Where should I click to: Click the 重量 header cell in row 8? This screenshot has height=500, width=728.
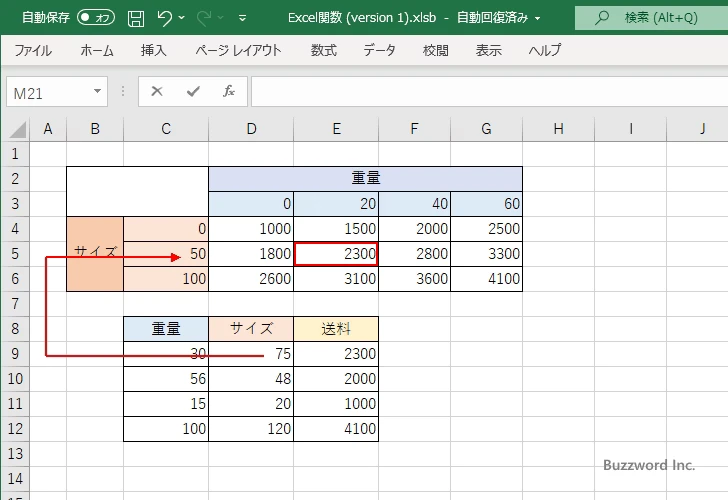tap(166, 329)
